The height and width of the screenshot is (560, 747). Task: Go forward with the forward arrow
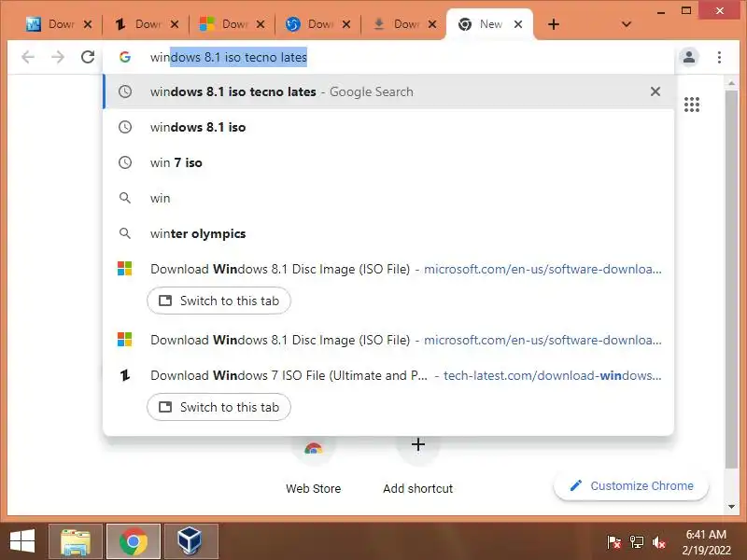coord(58,57)
